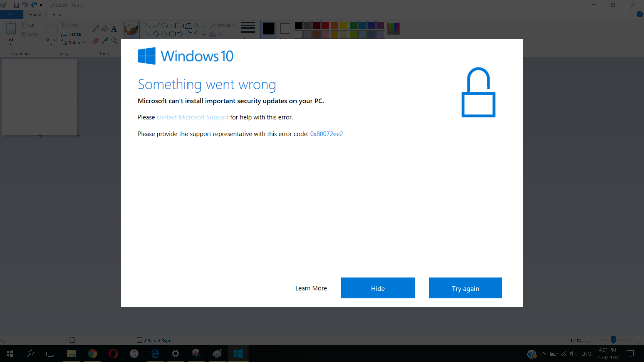The image size is (644, 362).
Task: Click the Undo arrow in Paint title bar
Action: [x=25, y=5]
